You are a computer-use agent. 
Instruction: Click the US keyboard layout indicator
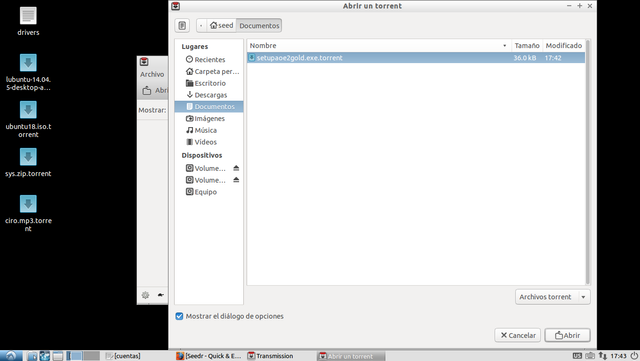577,356
